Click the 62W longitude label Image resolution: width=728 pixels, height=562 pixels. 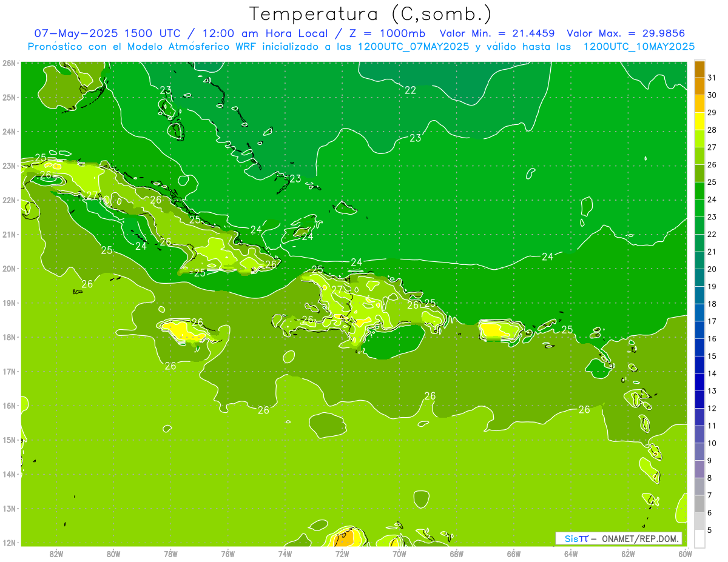click(628, 554)
